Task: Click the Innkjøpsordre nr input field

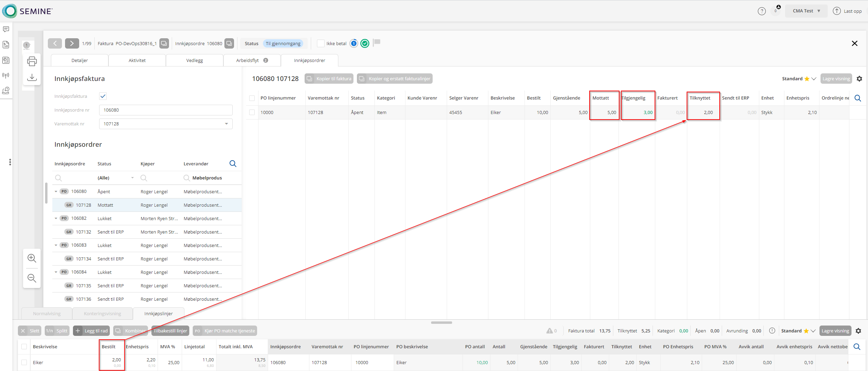Action: [166, 110]
